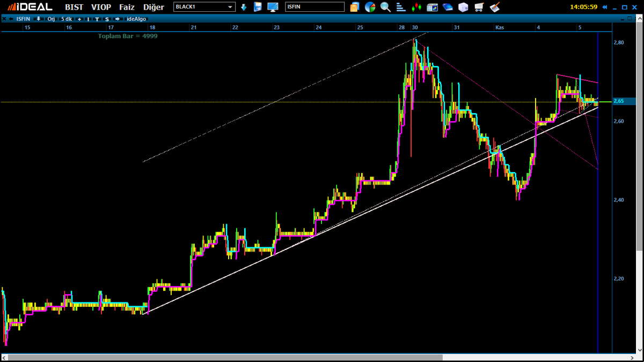Click the magnifying glass search icon
644x362 pixels.
pos(385,7)
